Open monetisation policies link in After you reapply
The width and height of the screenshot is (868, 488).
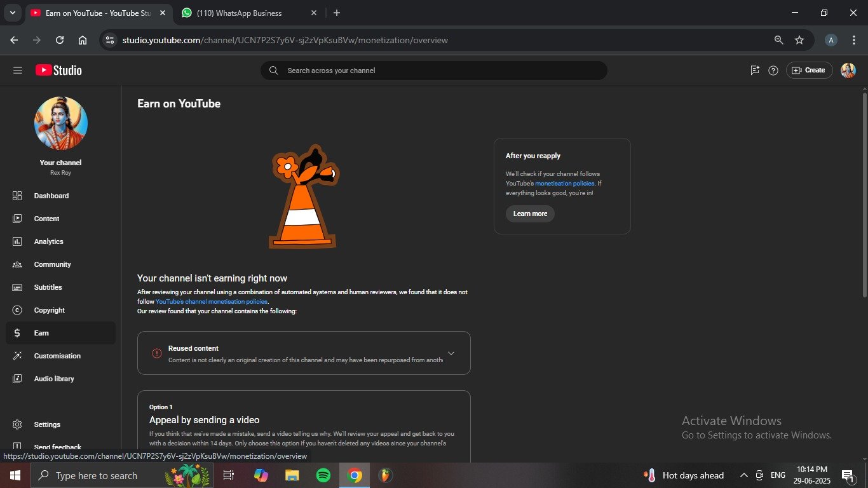565,184
